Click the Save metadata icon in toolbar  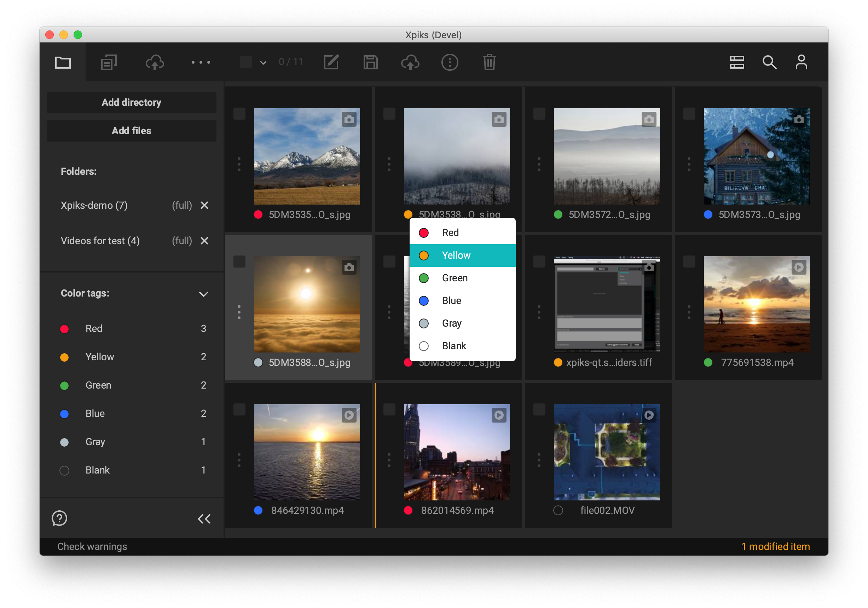371,62
